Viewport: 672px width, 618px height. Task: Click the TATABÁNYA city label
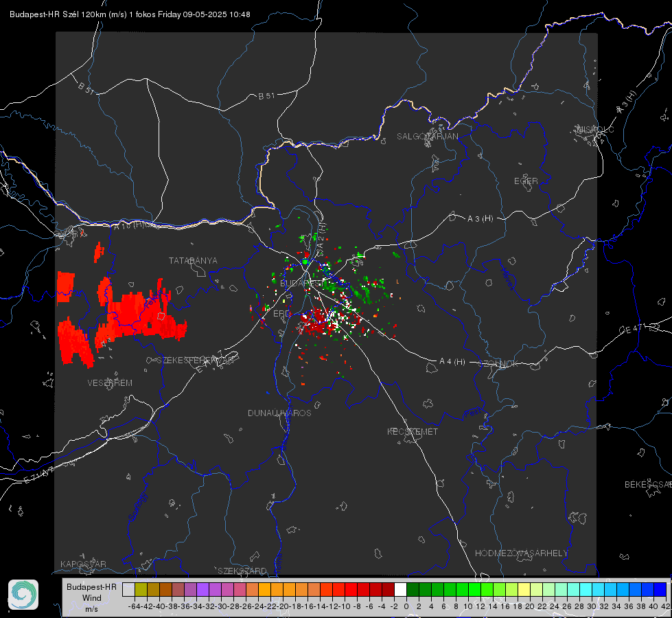click(193, 260)
